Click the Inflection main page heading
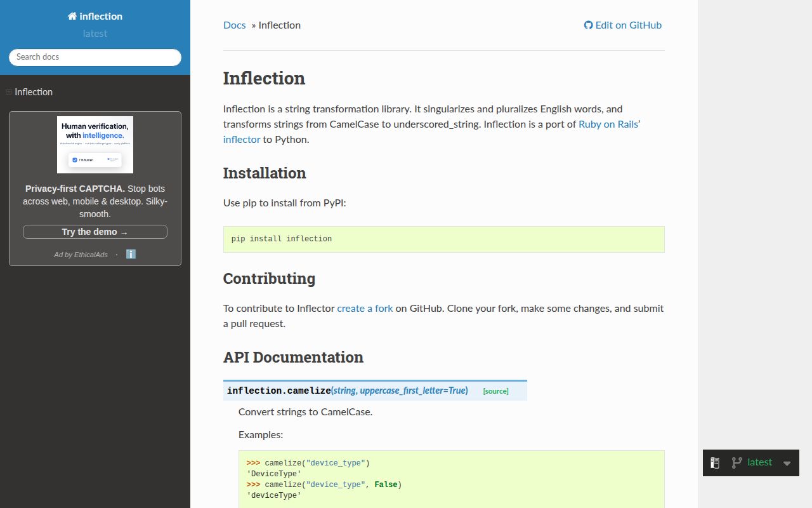812x508 pixels. [264, 78]
